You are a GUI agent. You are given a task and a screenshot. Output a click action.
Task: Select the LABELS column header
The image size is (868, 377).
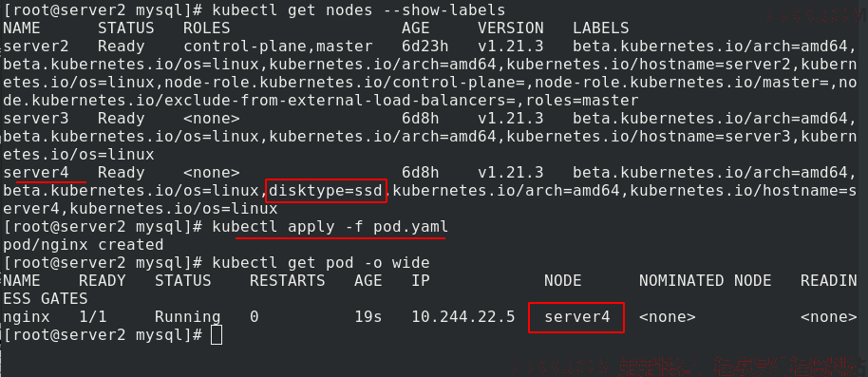[600, 28]
